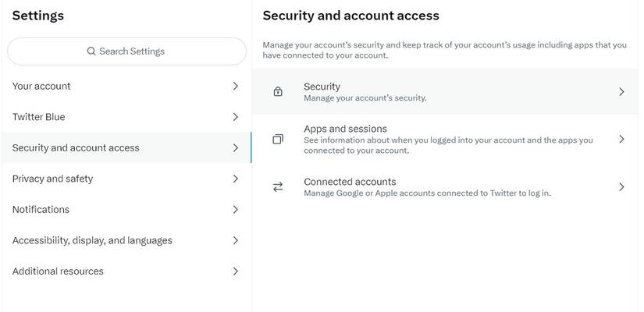Screen dimensions: 644x312
Task: Click the magnifier icon in Search Settings
Action: 91,51
